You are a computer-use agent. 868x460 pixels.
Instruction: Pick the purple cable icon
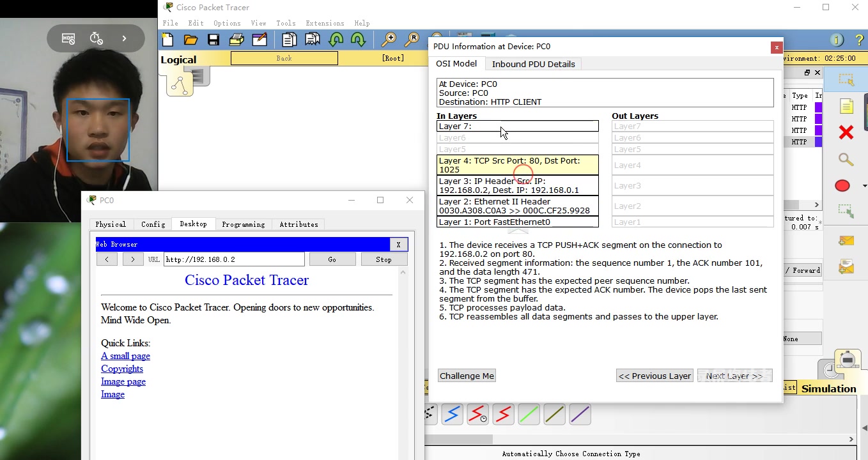[580, 415]
